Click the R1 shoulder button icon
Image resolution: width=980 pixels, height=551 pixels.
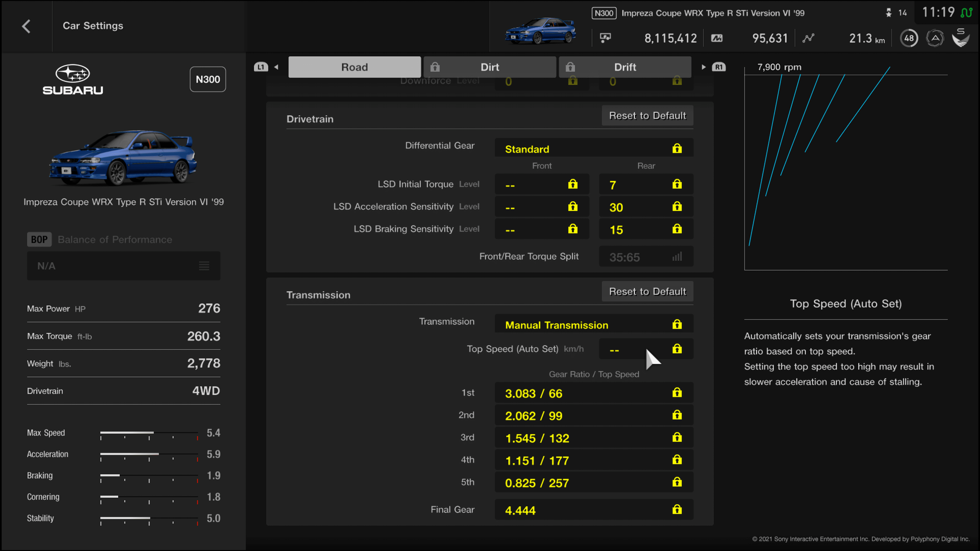tap(719, 67)
